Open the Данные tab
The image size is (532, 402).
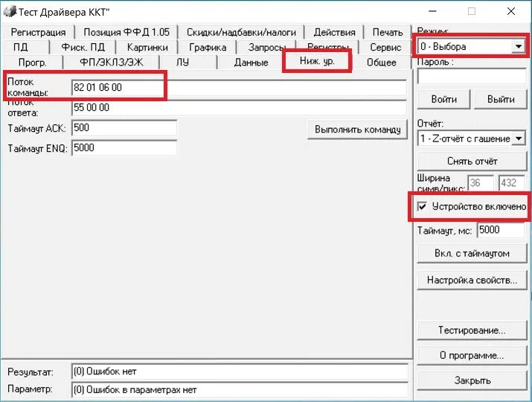(251, 63)
